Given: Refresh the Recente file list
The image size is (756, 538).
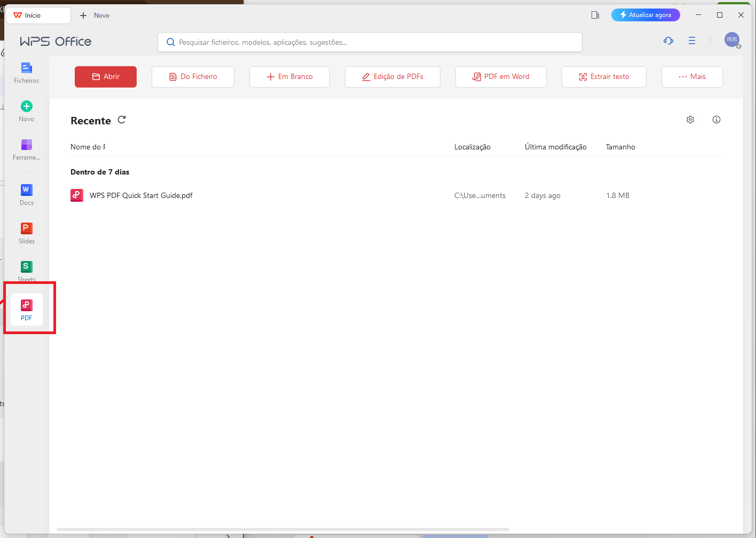Looking at the screenshot, I should tap(122, 120).
